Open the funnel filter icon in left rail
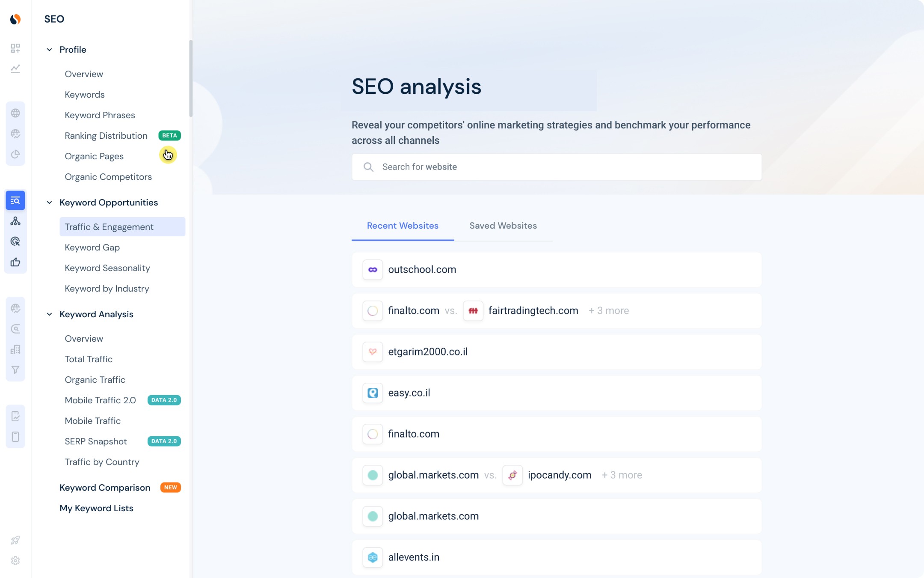The height and width of the screenshot is (578, 924). point(15,370)
